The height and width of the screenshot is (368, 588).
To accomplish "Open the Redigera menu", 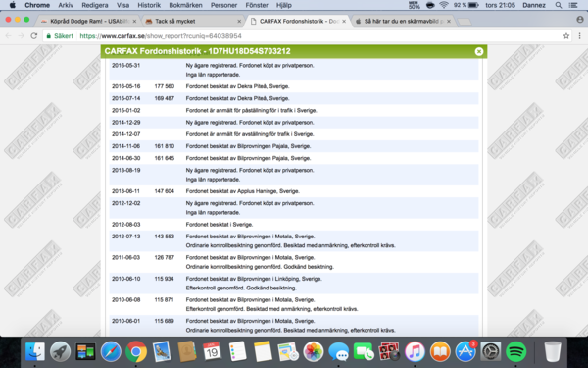I will [95, 5].
